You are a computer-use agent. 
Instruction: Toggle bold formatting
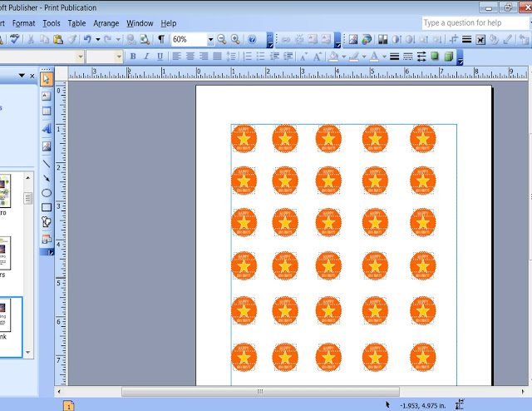click(133, 57)
